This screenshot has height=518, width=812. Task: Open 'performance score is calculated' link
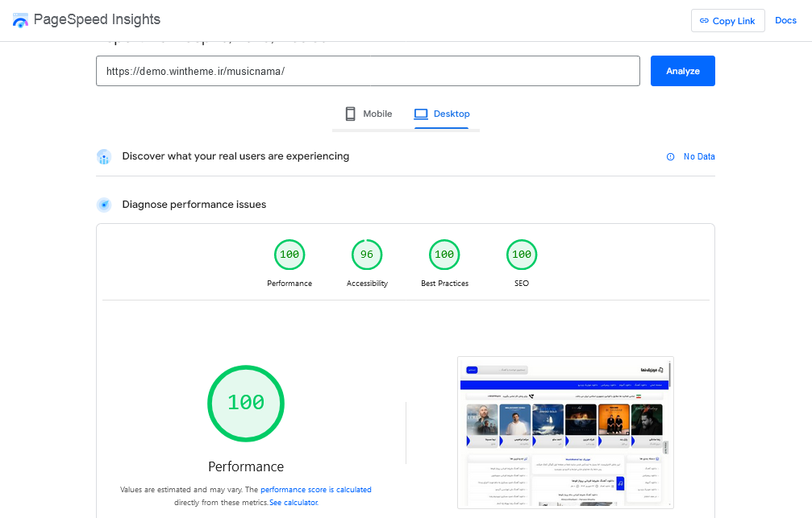[315, 489]
